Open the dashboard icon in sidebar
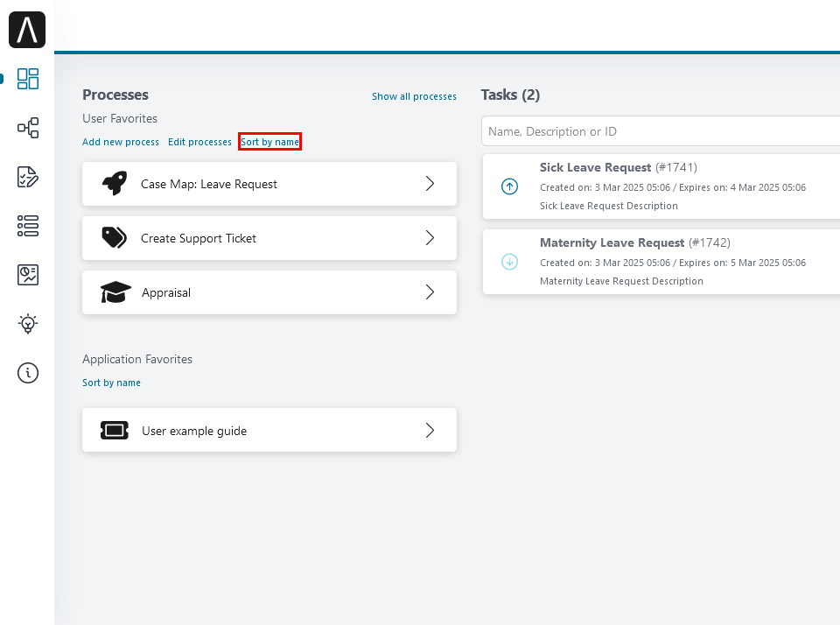Viewport: 840px width, 625px height. coord(28,79)
